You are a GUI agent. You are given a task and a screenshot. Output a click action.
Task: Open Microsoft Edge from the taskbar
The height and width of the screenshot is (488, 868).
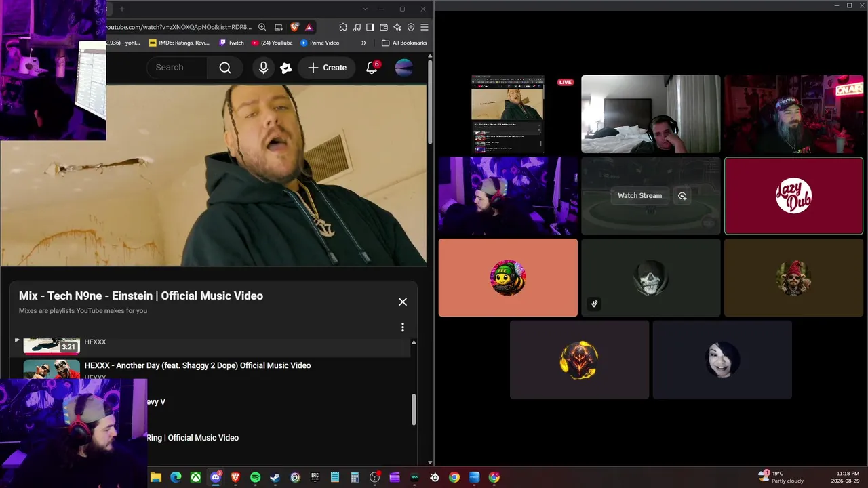coord(176,477)
